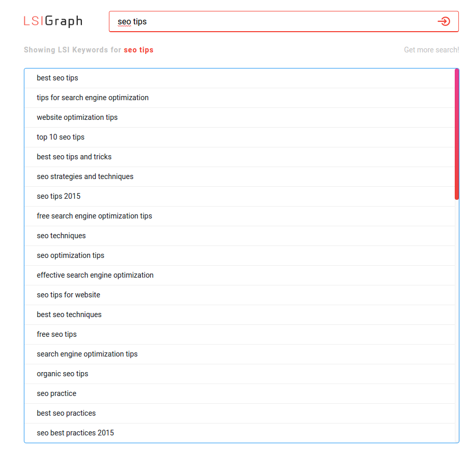The image size is (476, 451).
Task: Pick 'seo tips for website' from results
Action: [68, 295]
